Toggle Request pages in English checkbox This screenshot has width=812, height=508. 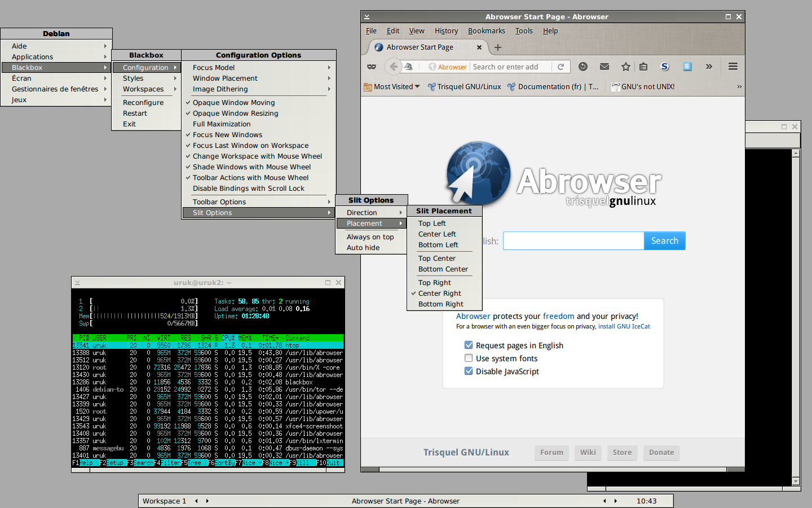pyautogui.click(x=469, y=345)
